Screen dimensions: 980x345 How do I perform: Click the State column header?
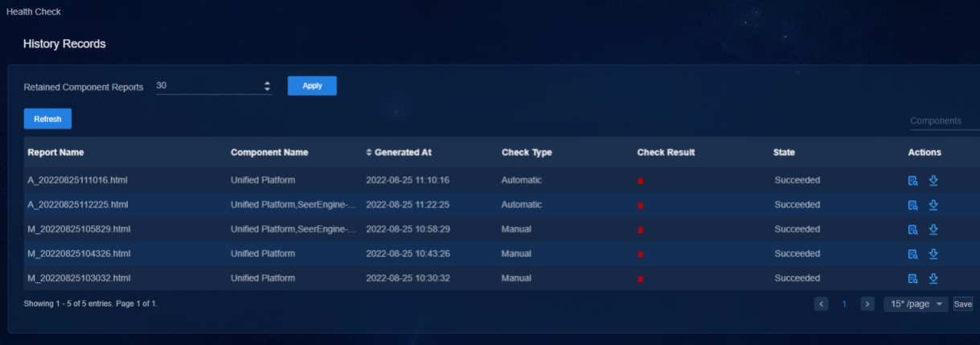784,152
